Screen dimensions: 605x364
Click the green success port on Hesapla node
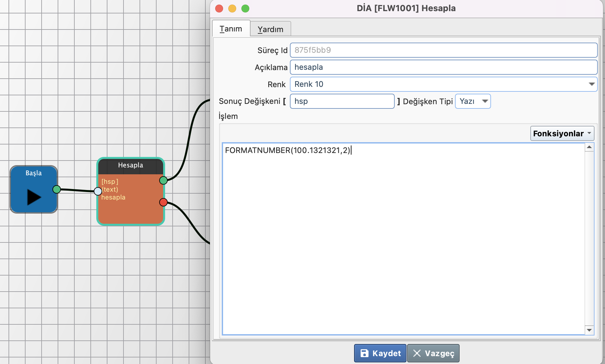pos(163,180)
